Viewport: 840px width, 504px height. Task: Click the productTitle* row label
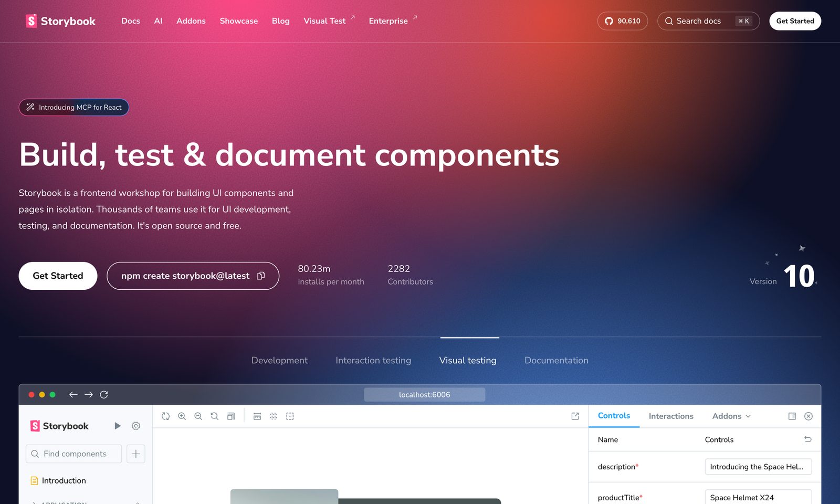[620, 498]
